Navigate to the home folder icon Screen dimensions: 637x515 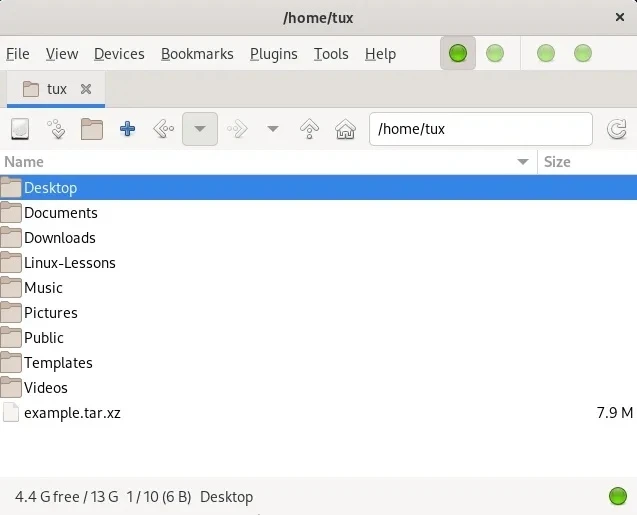(x=345, y=129)
